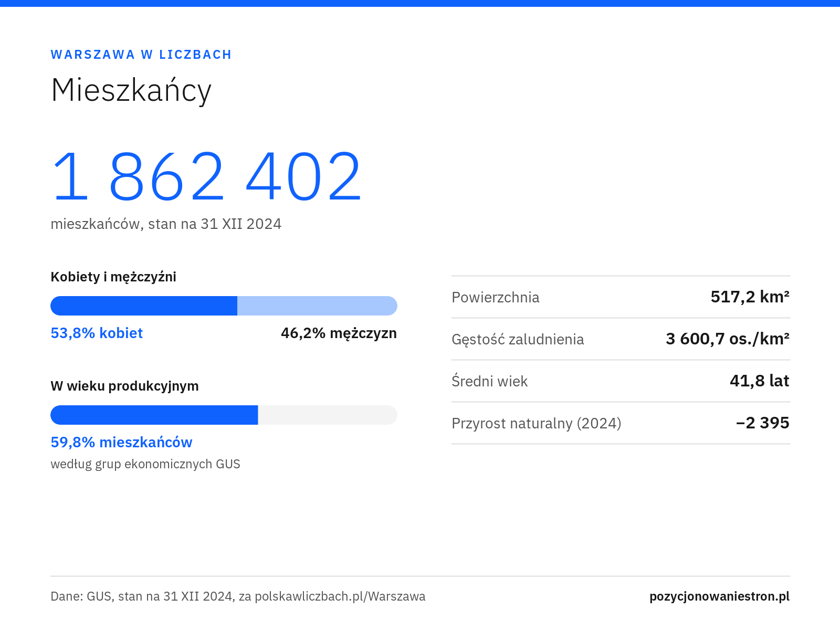Viewport: 840px width, 630px height.
Task: Click the "W wieku produkcyjnym" heading
Action: click(124, 386)
